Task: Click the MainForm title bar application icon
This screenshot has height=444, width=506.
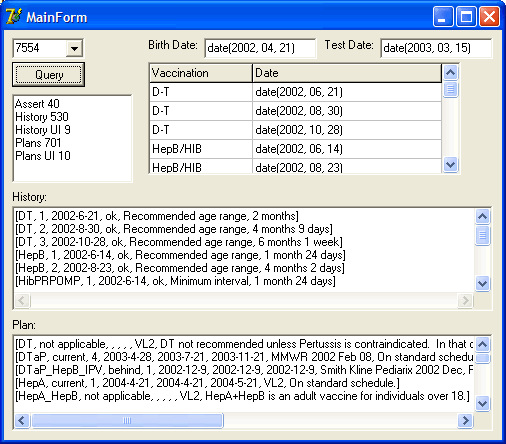Action: pos(13,16)
